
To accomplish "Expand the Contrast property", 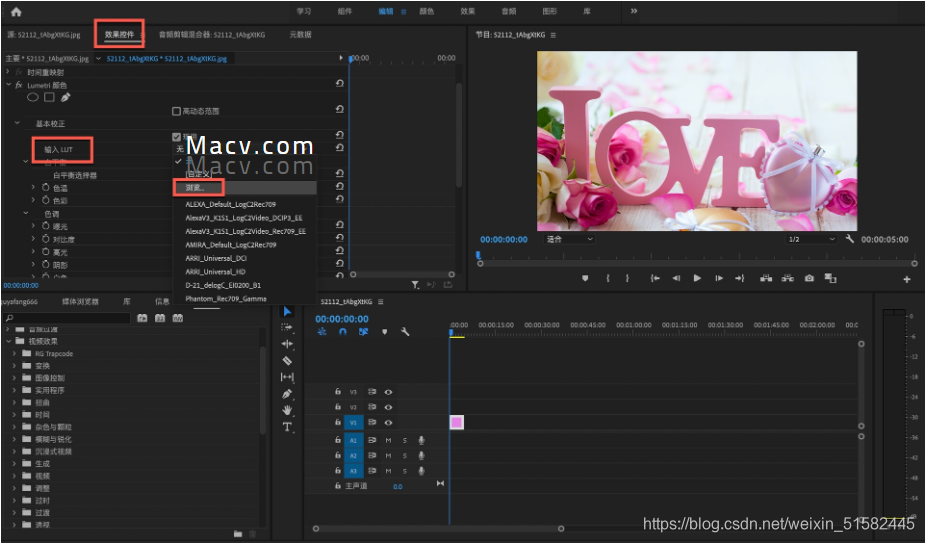I will tap(34, 238).
